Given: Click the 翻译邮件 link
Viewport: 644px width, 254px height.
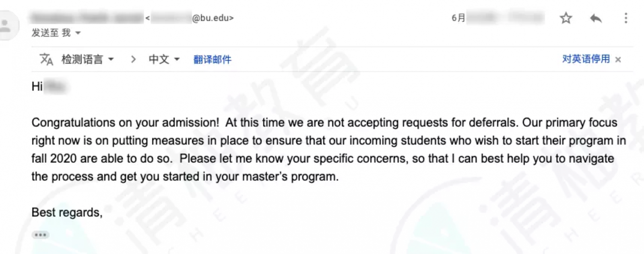Looking at the screenshot, I should pos(213,60).
